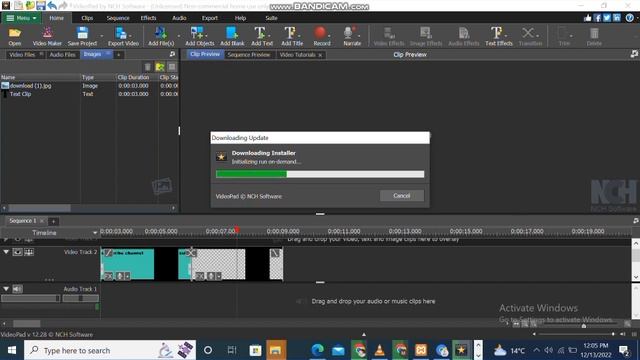640x360 pixels.
Task: Open the Narrate dropdown arrow
Action: pos(360,36)
